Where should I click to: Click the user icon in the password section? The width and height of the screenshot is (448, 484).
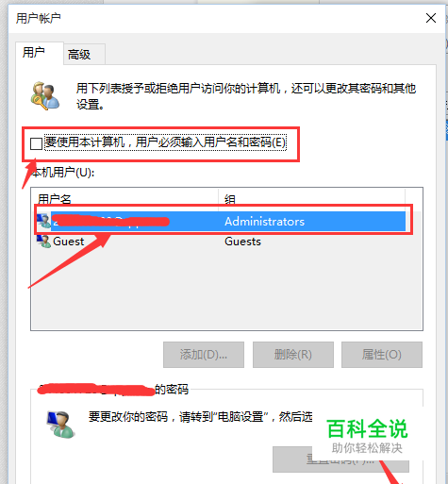click(x=60, y=424)
